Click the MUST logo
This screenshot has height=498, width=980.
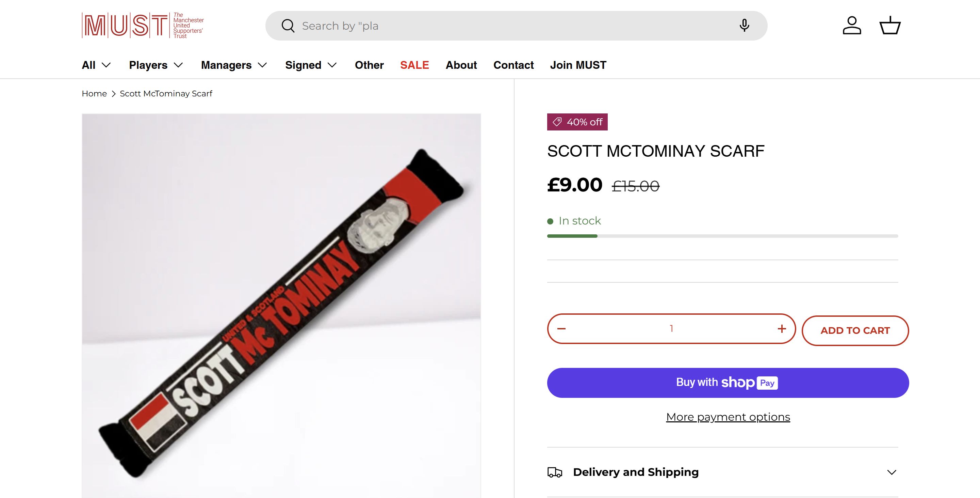point(143,26)
